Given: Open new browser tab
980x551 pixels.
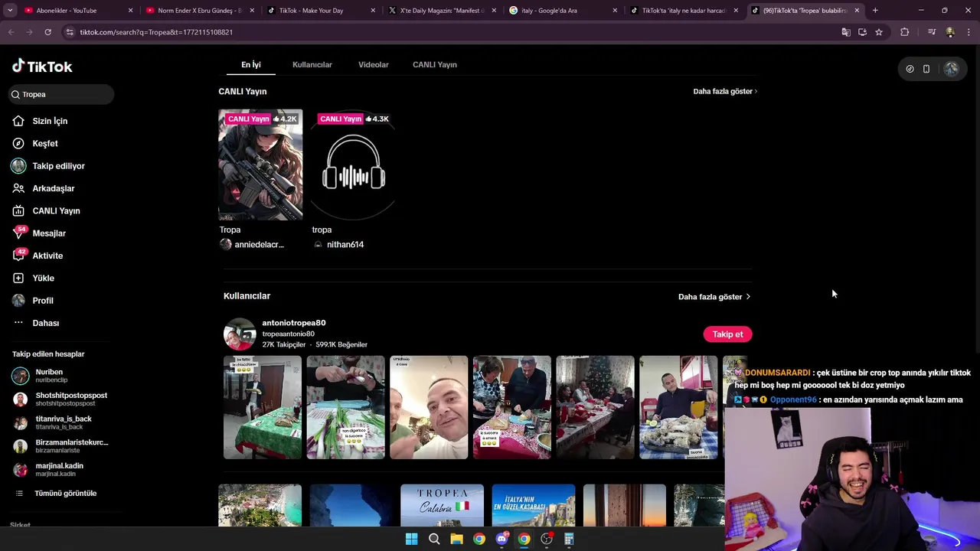Looking at the screenshot, I should pos(875,11).
